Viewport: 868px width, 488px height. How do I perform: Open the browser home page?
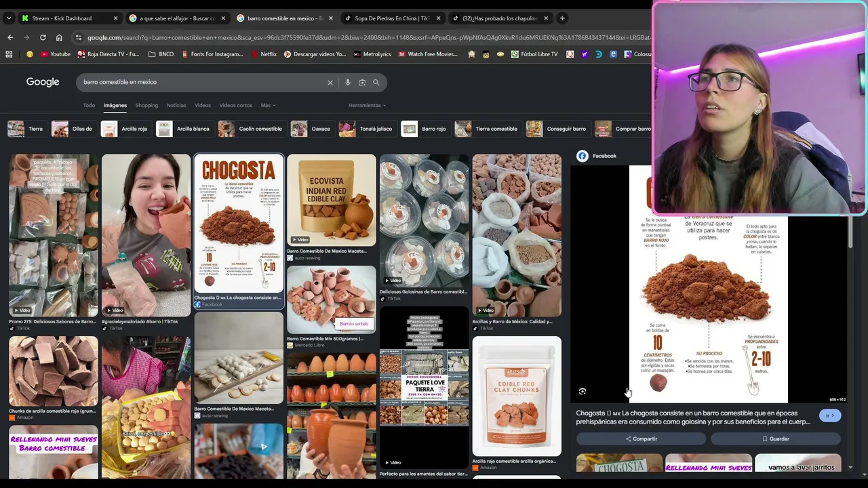59,38
